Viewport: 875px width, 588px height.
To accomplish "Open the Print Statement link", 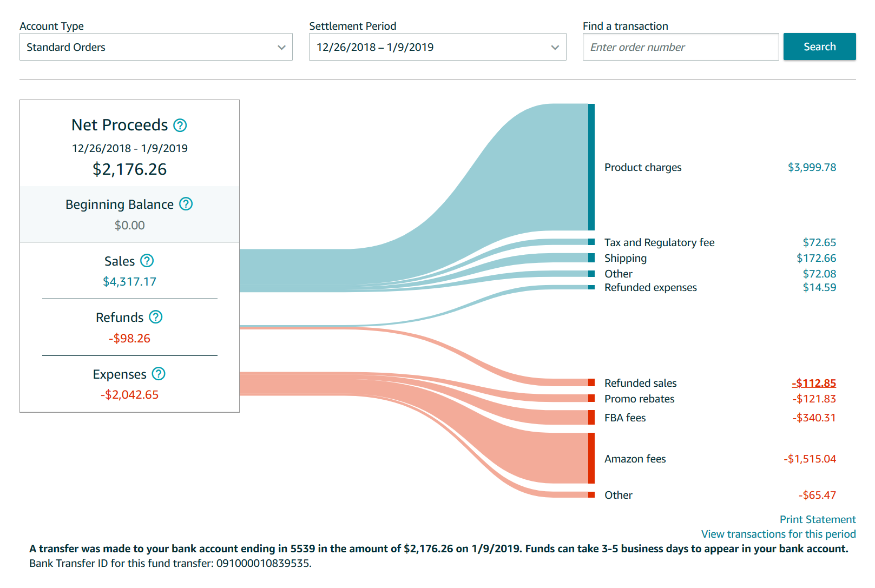I will pyautogui.click(x=818, y=519).
